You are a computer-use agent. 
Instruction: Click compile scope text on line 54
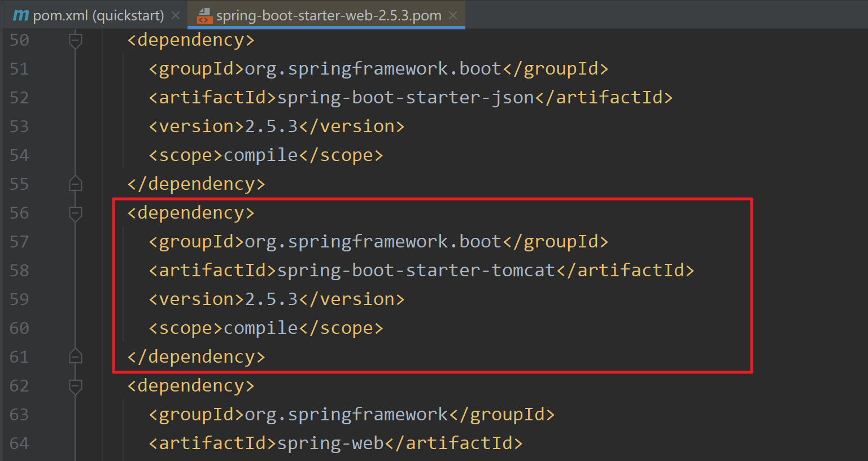(x=260, y=155)
